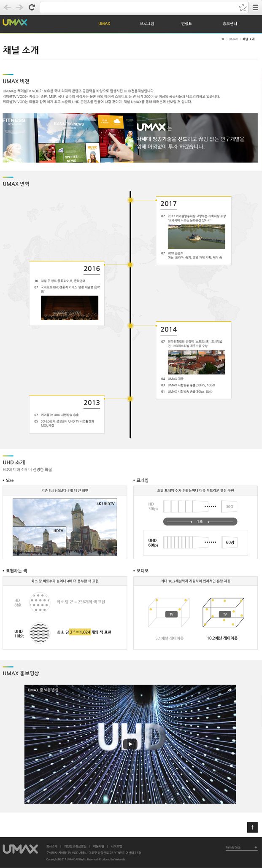Image resolution: width=262 pixels, height=868 pixels.
Task: Open the 홍보센터 navigation menu
Action: tap(230, 24)
